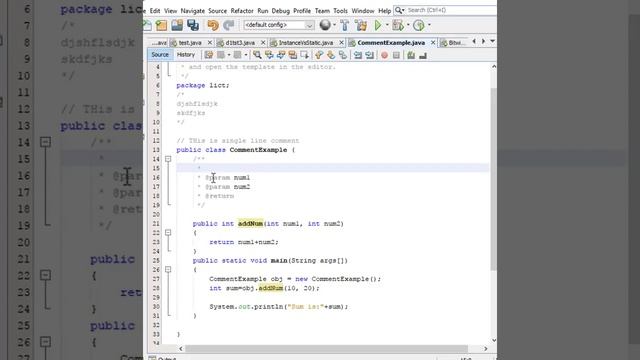Close the InstanceVsStatic.java tab
640x360 pixels.
tap(341, 42)
